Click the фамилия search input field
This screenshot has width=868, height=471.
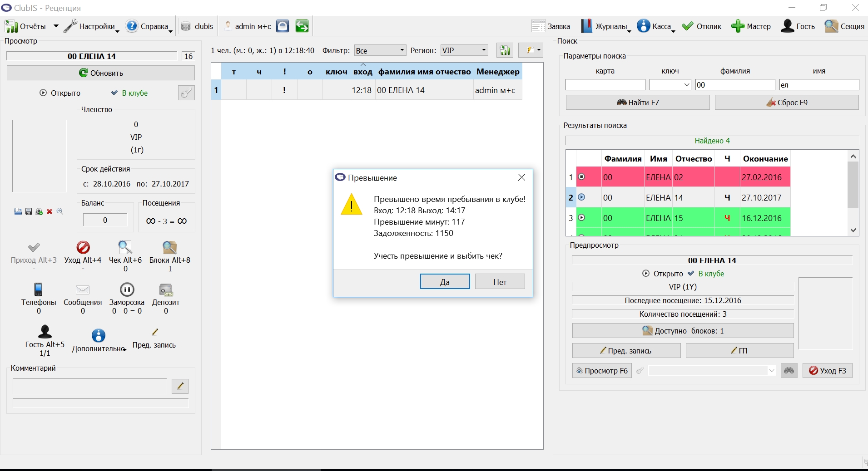click(x=735, y=85)
